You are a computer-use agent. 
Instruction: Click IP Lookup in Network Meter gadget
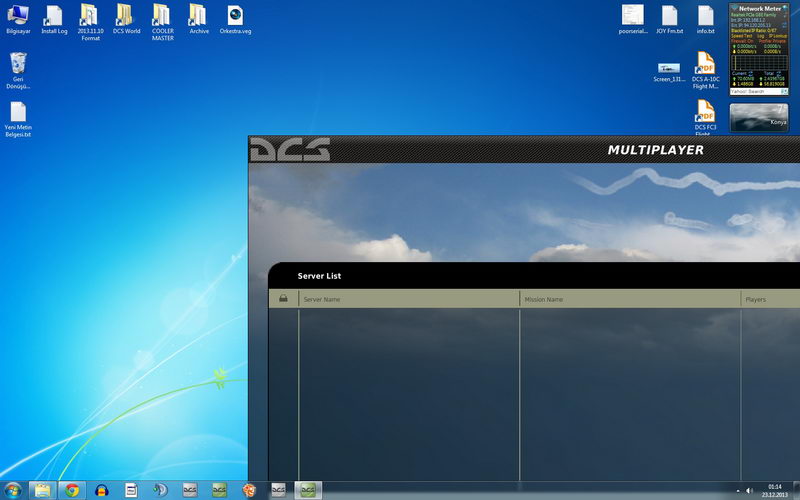coord(778,36)
